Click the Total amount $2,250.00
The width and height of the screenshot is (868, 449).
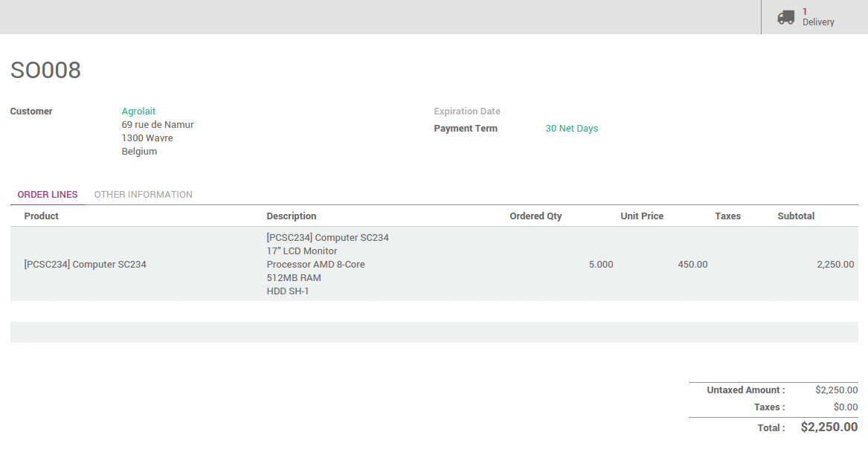[x=829, y=427]
